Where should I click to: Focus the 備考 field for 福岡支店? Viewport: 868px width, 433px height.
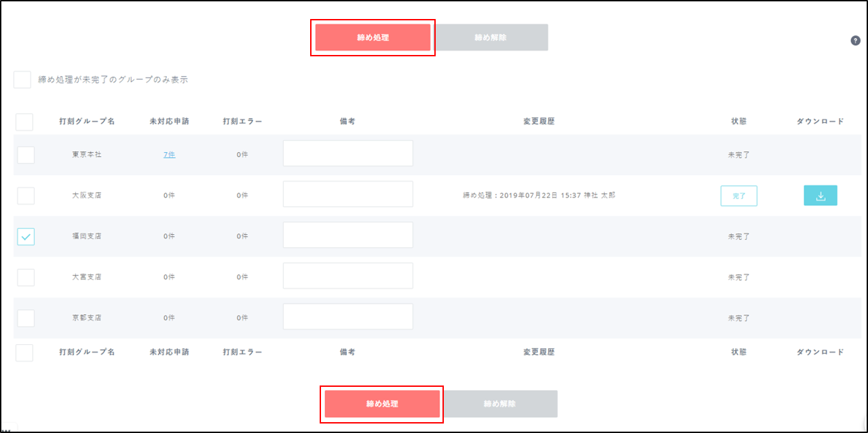tap(347, 235)
